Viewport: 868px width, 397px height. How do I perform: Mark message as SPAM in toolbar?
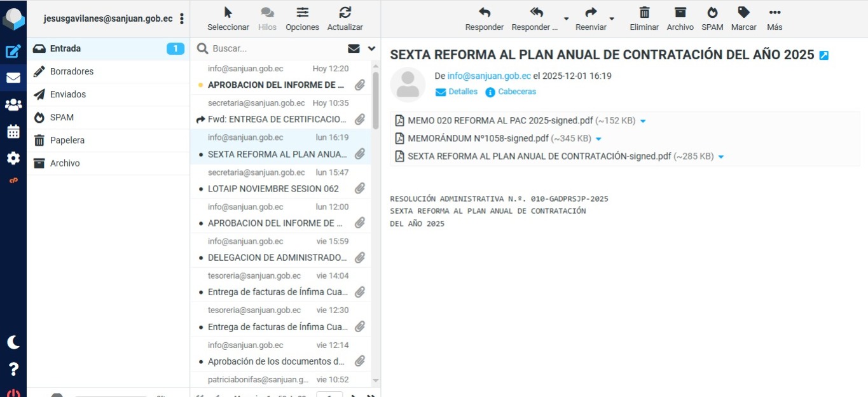(x=712, y=18)
